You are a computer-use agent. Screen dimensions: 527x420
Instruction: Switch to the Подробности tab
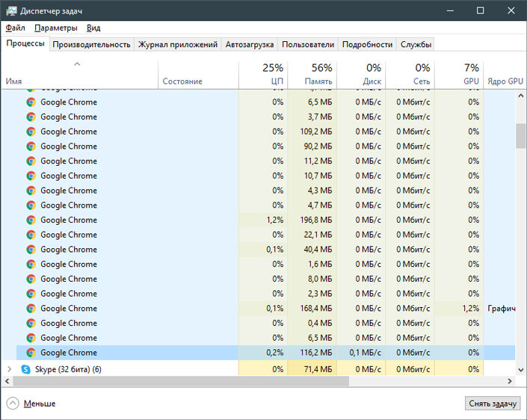367,44
